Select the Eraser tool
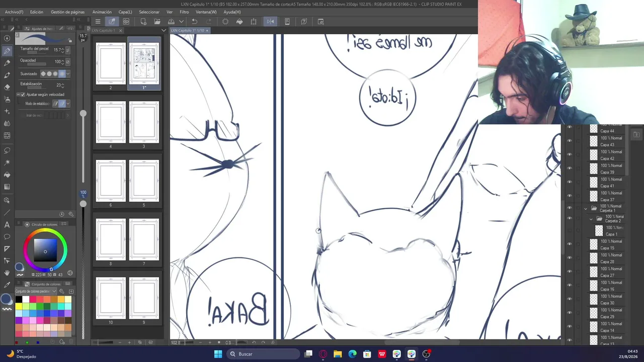This screenshot has height=362, width=644. pos(7,87)
